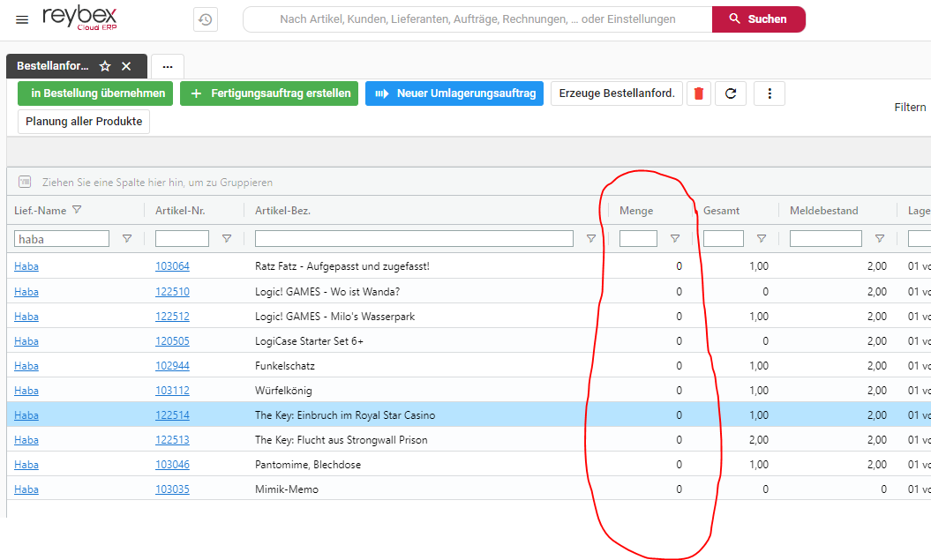Click 'Erzeuge Bestellanford.' button

point(617,93)
